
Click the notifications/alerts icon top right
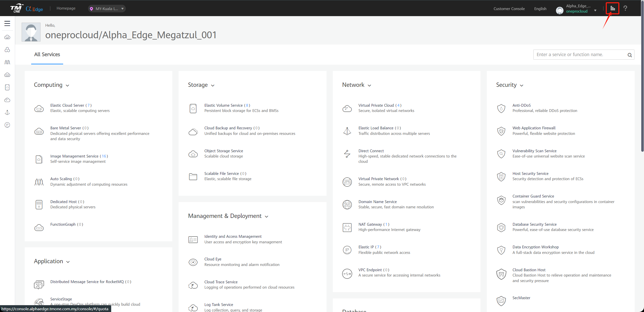coord(612,8)
